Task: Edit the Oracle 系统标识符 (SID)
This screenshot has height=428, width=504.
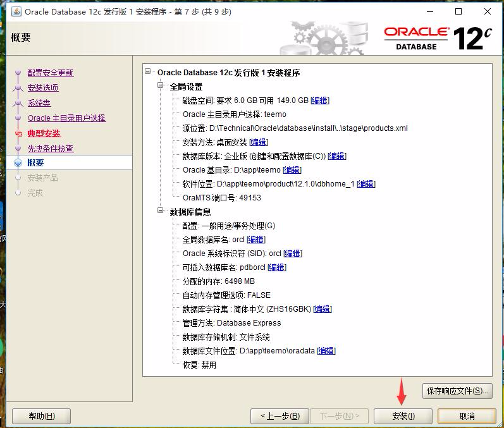Action: 293,254
